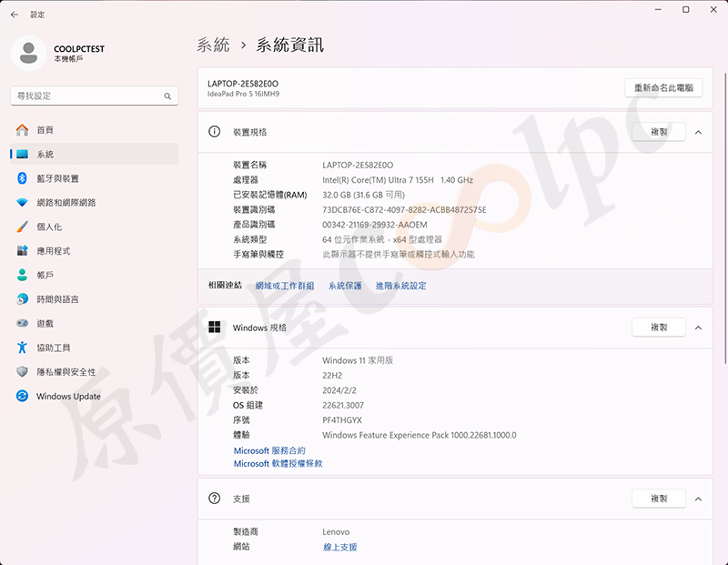Click the info icon beside 裝置規格

[215, 132]
